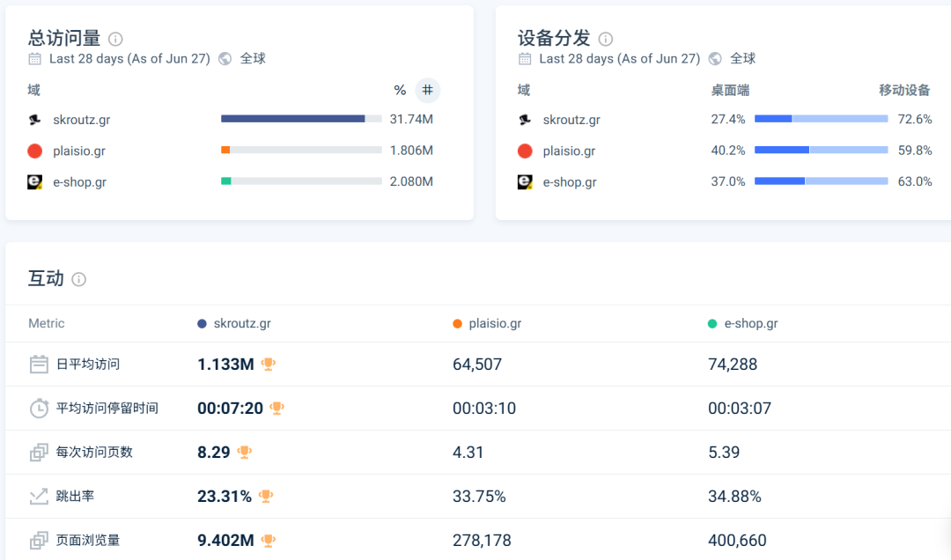
Task: Click plaisio.gr column header in 互动 table
Action: click(488, 323)
